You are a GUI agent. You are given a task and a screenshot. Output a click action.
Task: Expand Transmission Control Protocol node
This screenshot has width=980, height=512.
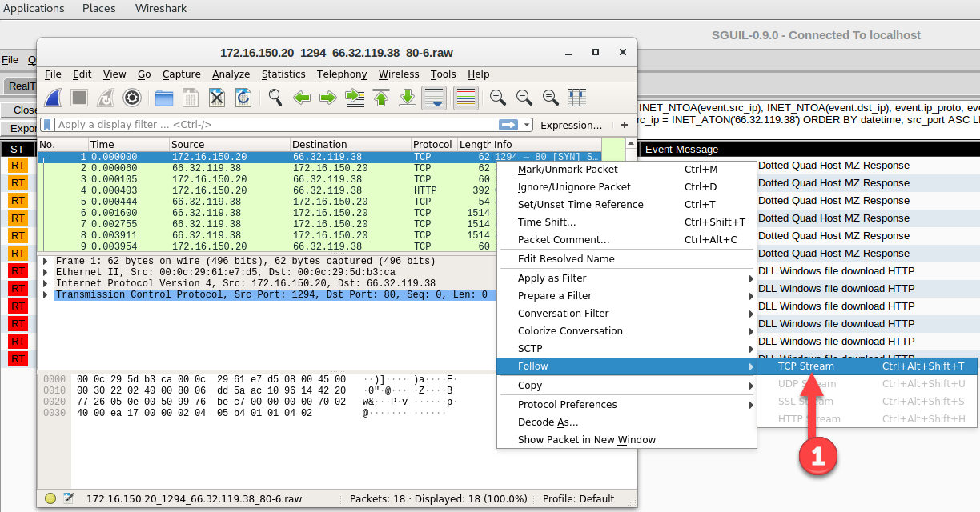pyautogui.click(x=46, y=295)
